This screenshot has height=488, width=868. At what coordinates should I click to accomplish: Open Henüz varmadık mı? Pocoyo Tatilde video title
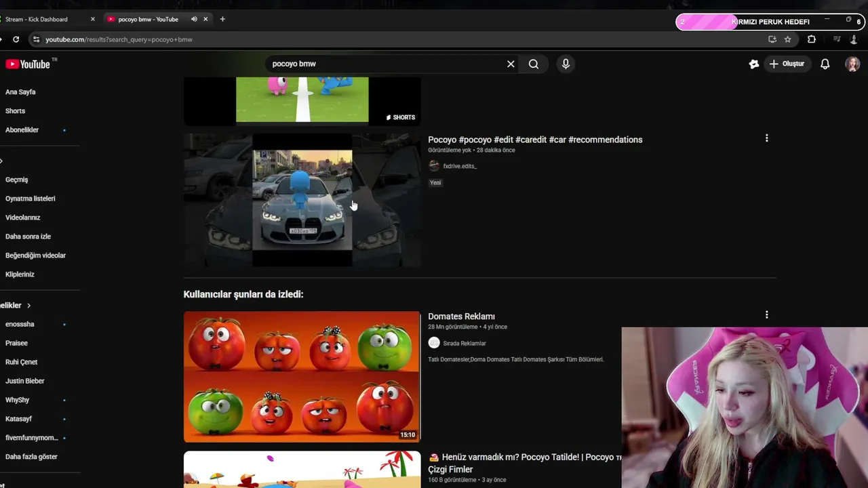tap(525, 463)
